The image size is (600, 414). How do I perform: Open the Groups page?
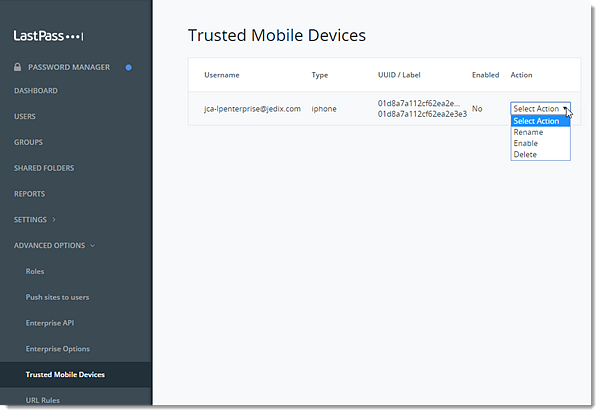[28, 142]
